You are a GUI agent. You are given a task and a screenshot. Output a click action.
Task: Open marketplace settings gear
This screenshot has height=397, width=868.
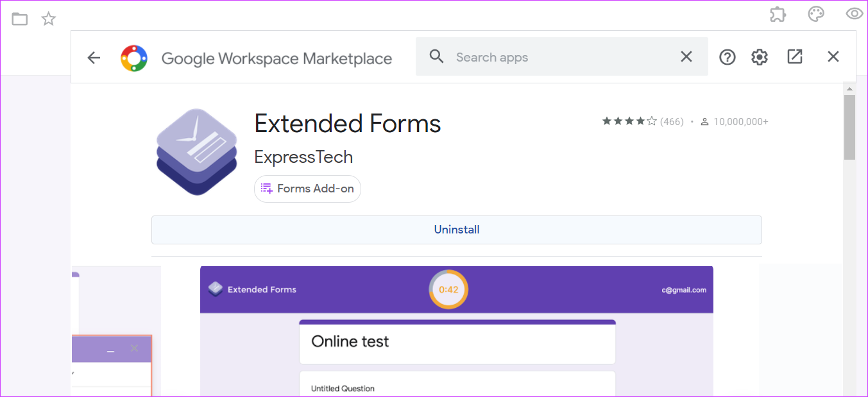tap(760, 57)
